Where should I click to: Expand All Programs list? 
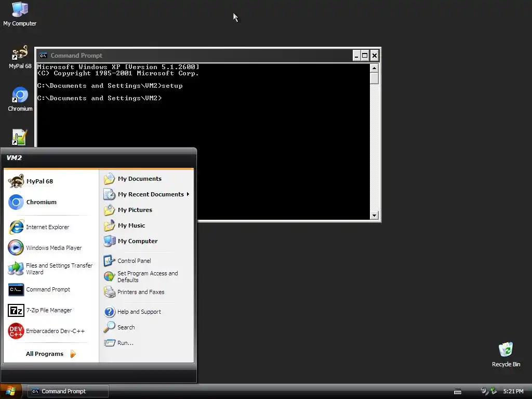pos(51,354)
